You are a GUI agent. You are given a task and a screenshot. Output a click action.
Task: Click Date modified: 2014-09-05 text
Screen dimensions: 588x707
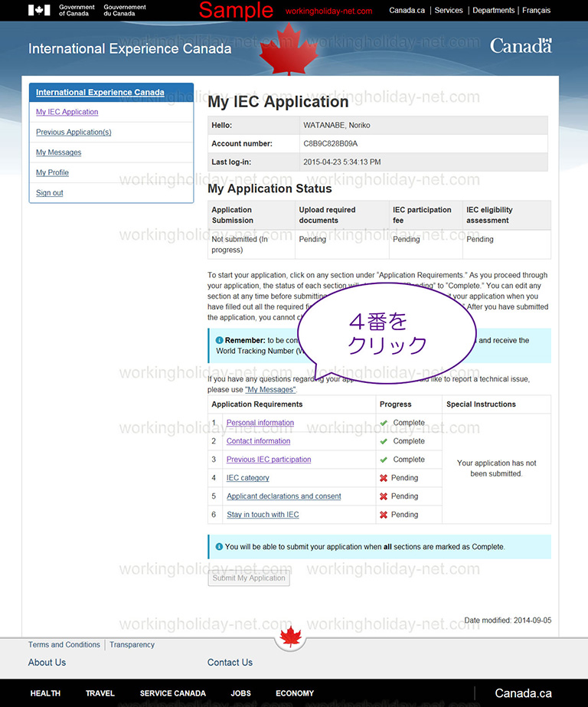coord(508,620)
